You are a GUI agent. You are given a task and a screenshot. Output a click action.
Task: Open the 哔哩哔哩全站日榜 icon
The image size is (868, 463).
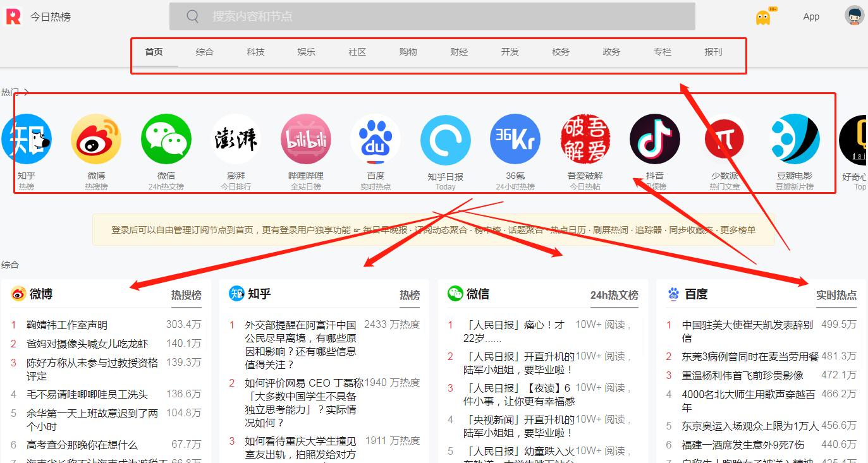pyautogui.click(x=306, y=139)
